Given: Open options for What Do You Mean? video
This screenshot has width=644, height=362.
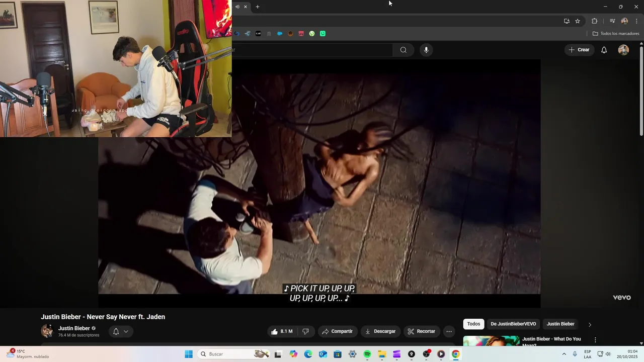Looking at the screenshot, I should point(595,340).
